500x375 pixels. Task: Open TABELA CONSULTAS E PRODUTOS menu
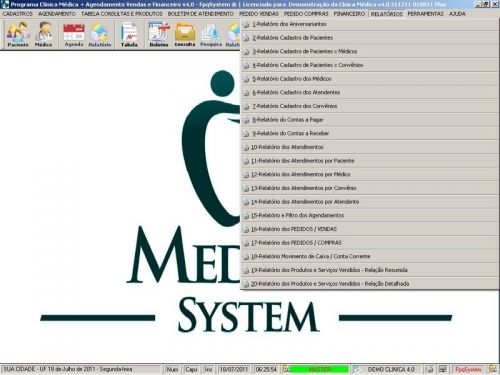click(x=122, y=14)
